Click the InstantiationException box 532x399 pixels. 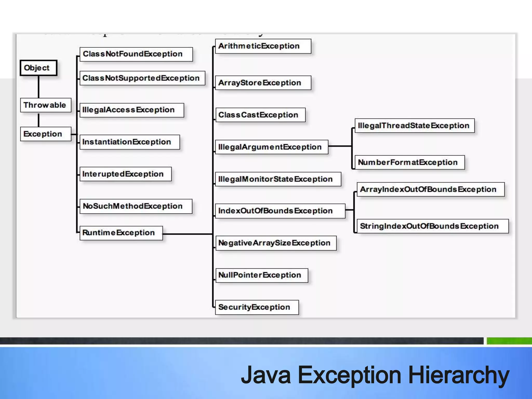[130, 142]
